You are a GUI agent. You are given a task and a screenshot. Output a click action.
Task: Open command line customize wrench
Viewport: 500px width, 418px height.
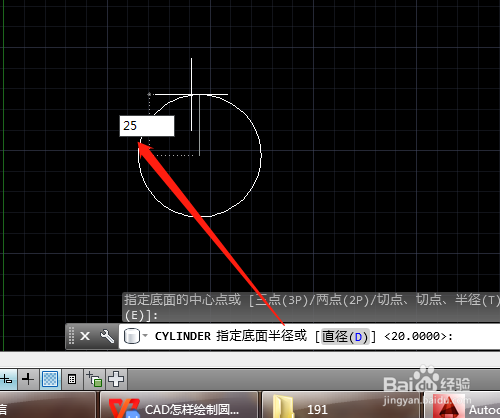click(x=107, y=336)
